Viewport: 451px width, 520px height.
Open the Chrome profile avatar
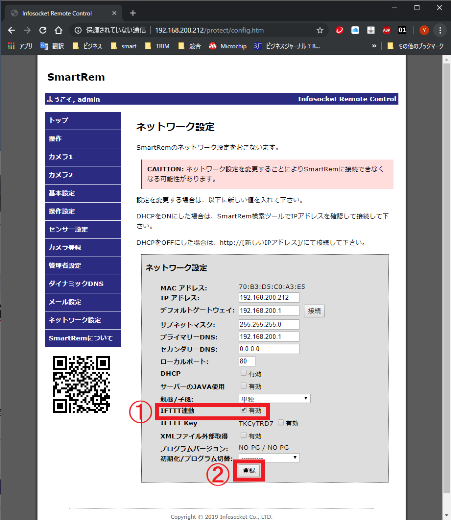point(424,30)
